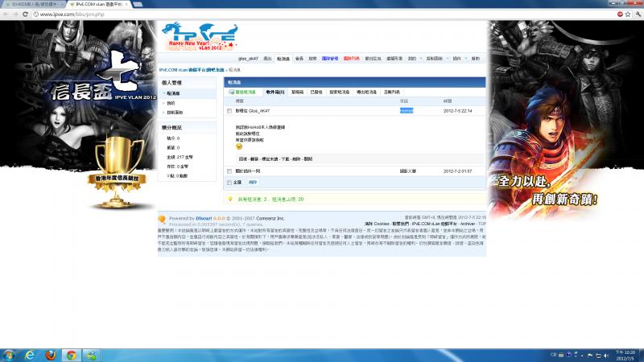This screenshot has height=362, width=644.
Task: Select the '短消息' item in the left sidebar
Action: click(x=173, y=93)
